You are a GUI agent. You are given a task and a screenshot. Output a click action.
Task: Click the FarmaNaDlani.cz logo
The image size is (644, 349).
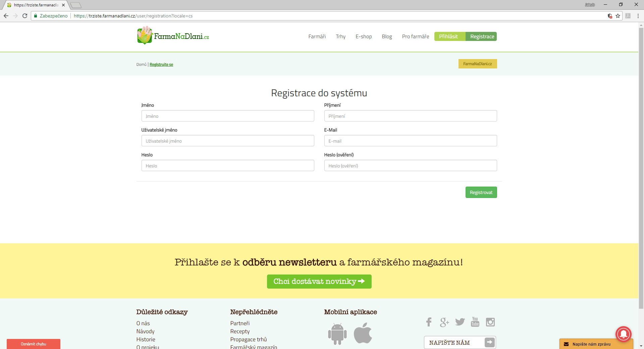tap(173, 36)
